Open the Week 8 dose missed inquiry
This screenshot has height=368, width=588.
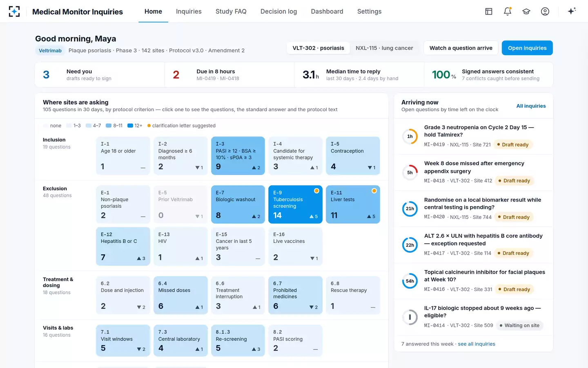click(474, 173)
